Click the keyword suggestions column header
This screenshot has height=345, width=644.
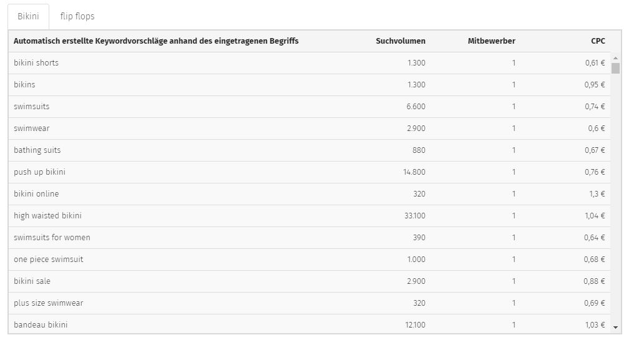tap(156, 41)
